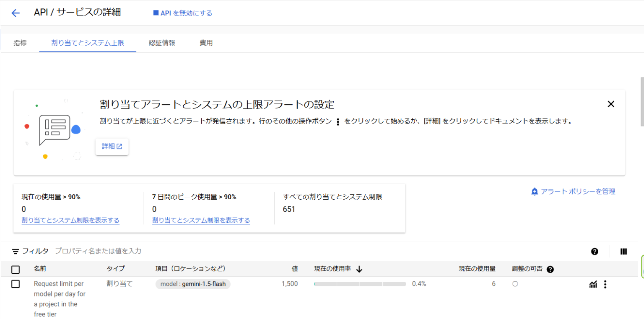The height and width of the screenshot is (319, 644).
Task: Check the select-all checkbox in the table header
Action: click(x=16, y=269)
